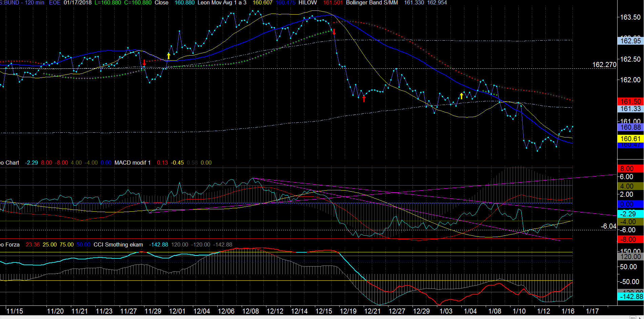Click the yellow -0.45 MACD value

(177, 163)
